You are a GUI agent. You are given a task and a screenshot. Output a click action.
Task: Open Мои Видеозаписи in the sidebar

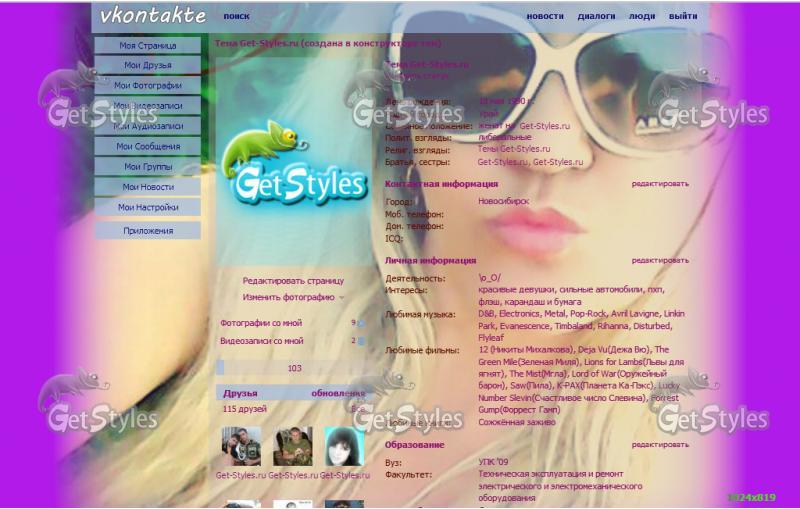[147, 106]
